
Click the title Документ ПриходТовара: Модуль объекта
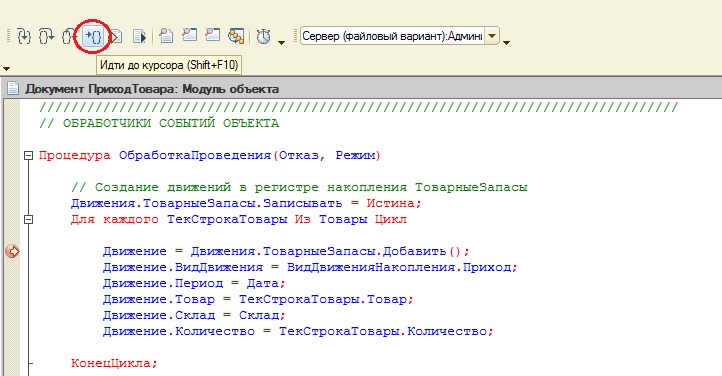tap(152, 89)
